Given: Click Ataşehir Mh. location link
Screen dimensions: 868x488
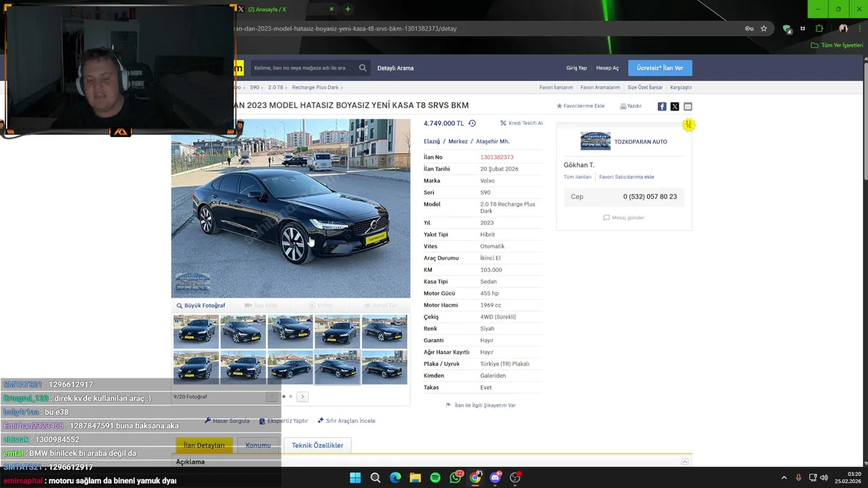Looking at the screenshot, I should coord(492,142).
